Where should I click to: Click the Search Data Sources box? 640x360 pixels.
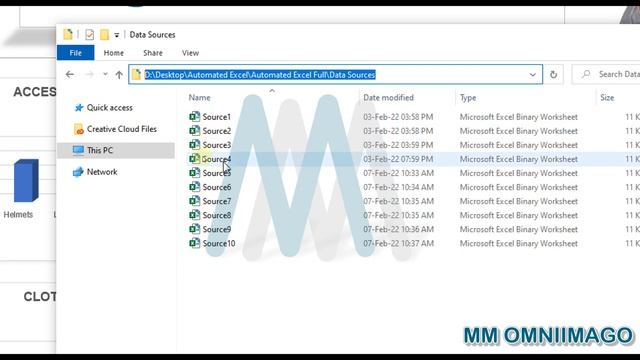click(606, 74)
